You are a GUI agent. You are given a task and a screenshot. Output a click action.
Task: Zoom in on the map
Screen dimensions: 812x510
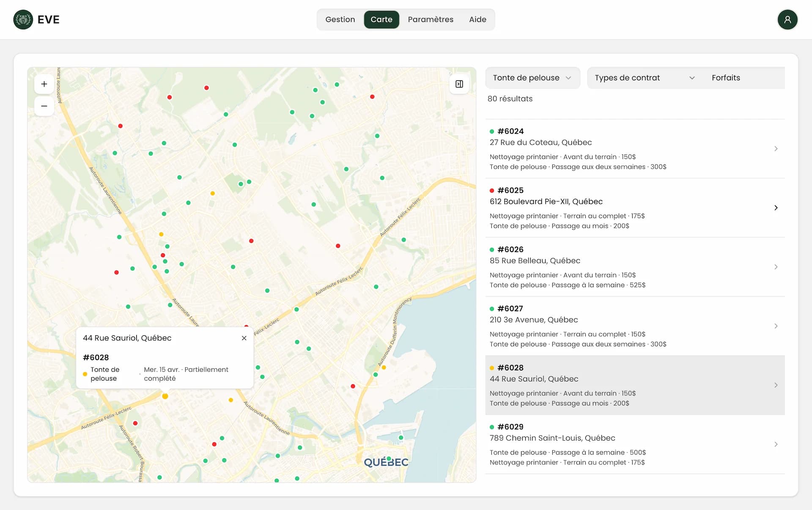pos(44,84)
